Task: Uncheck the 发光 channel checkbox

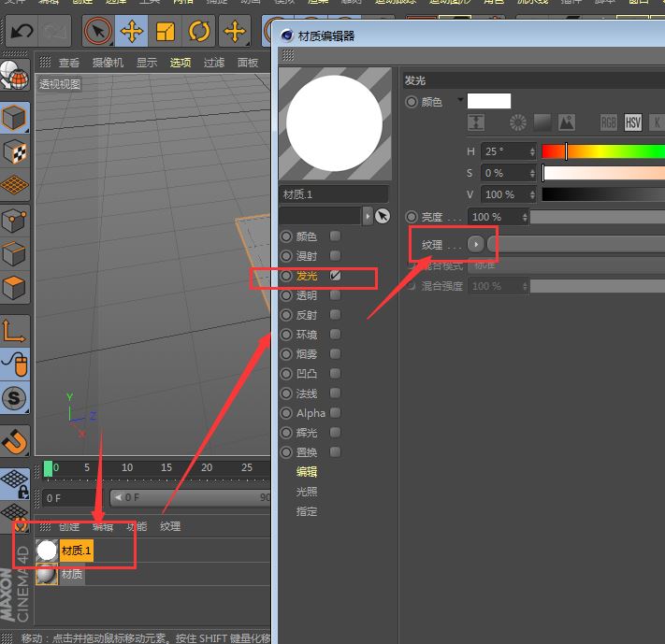Action: coord(335,276)
